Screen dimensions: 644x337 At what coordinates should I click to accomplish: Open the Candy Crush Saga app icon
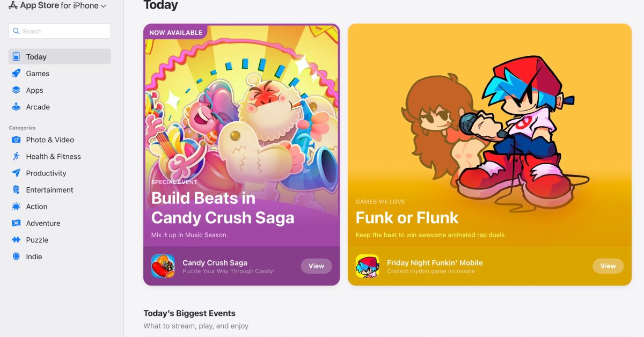(x=163, y=266)
